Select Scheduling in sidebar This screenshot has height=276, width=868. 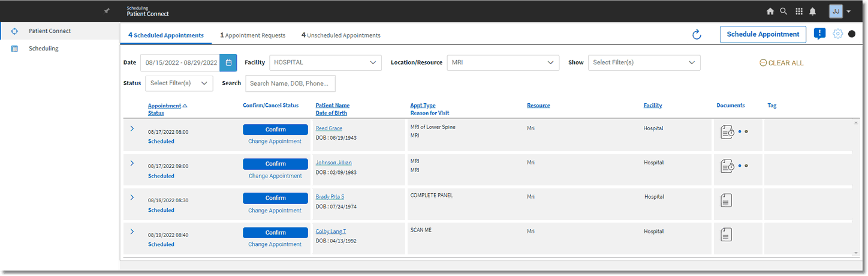coord(60,49)
